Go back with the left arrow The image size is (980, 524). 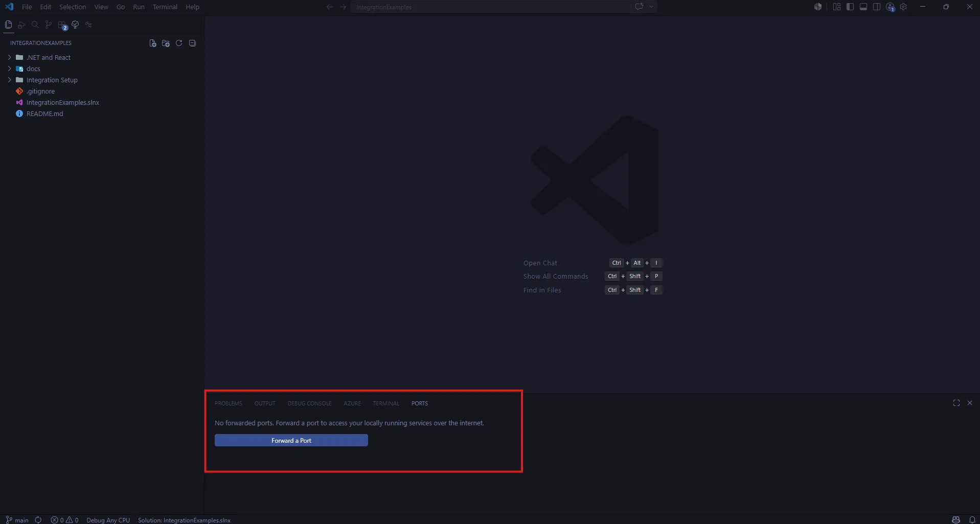pos(330,7)
